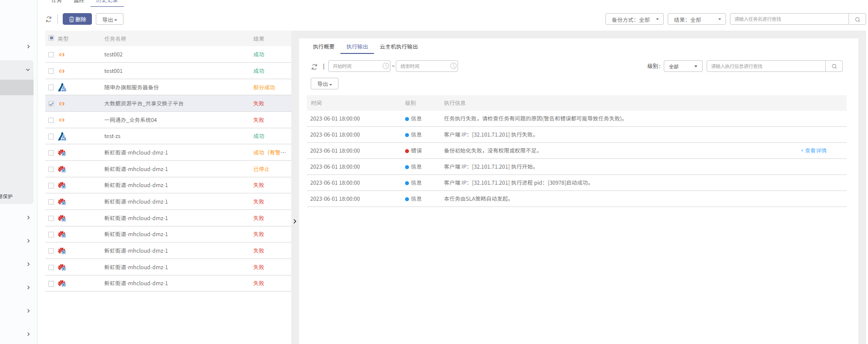Click the 结束时间 end time field
The height and width of the screenshot is (344, 868).
tap(426, 66)
